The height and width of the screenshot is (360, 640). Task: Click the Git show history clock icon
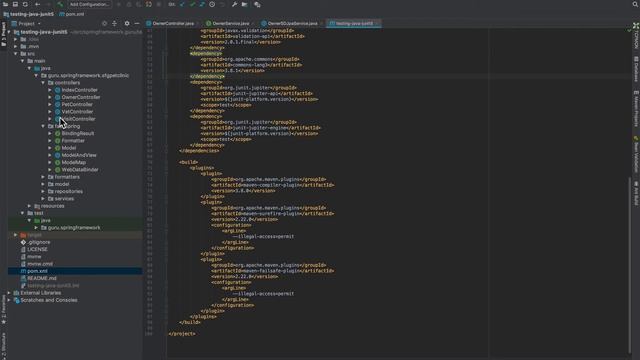(x=212, y=4)
